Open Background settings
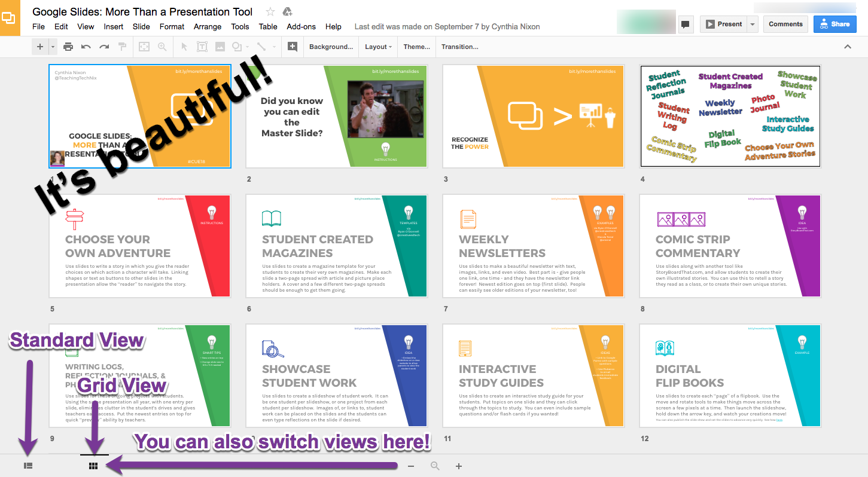The height and width of the screenshot is (477, 868). coord(331,47)
